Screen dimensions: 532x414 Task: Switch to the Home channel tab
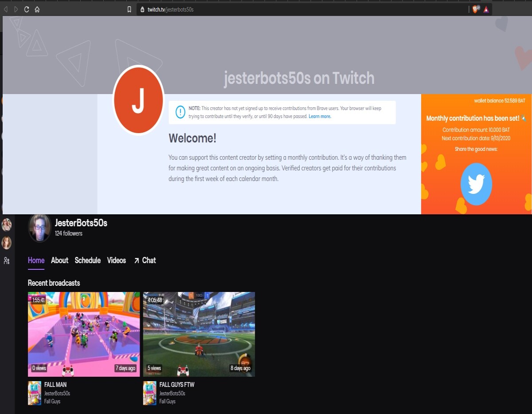point(36,260)
